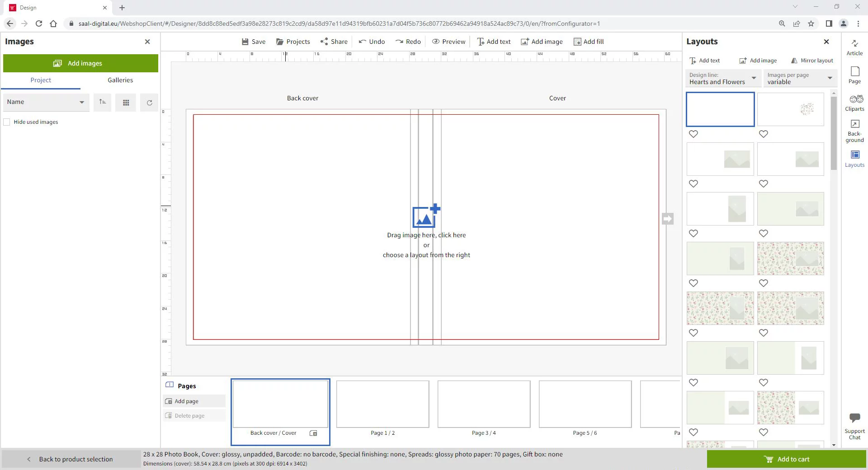Image resolution: width=868 pixels, height=470 pixels.
Task: Favorite the first blank layout heart
Action: 693,134
